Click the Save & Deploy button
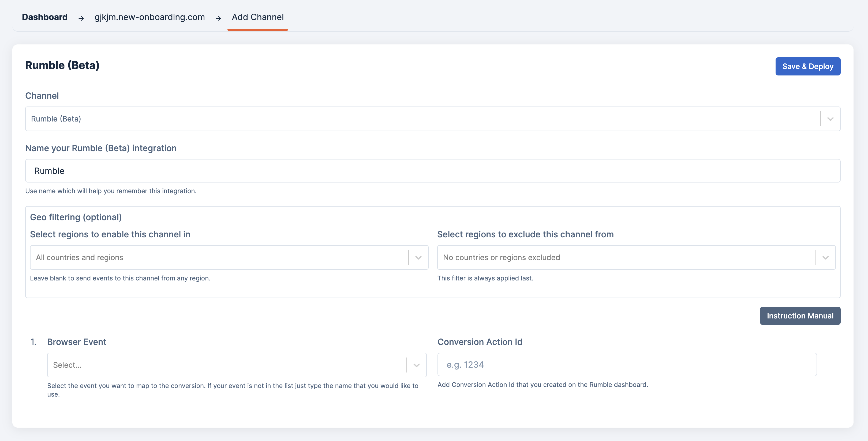Screen dimensions: 868x441 tap(807, 66)
